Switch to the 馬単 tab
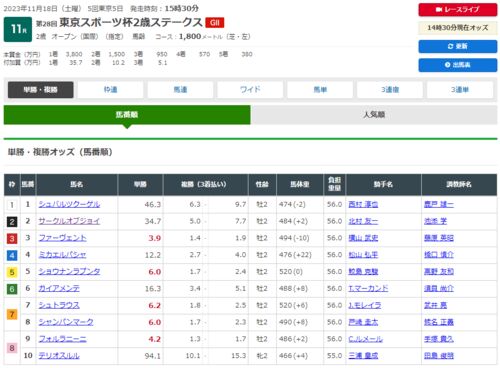 coord(320,90)
